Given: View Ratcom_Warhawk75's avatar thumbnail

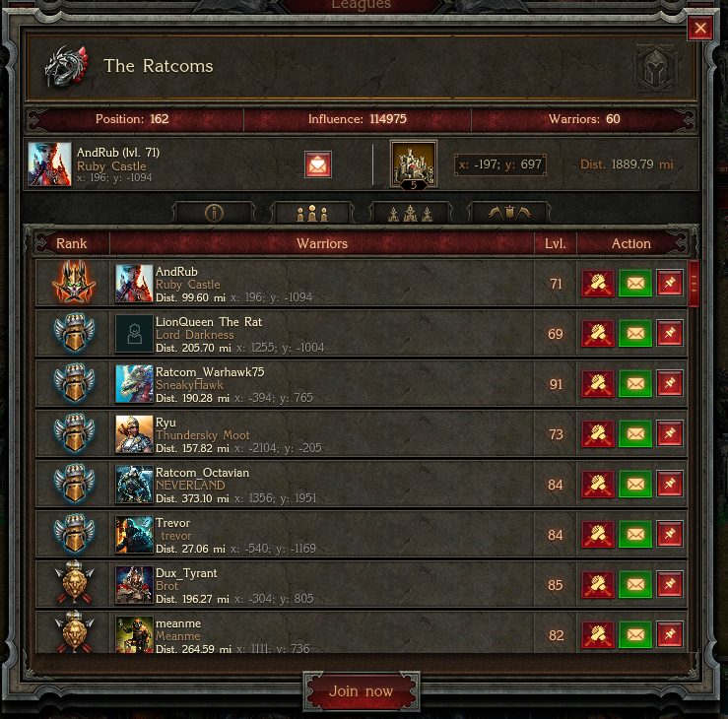Looking at the screenshot, I should (134, 384).
